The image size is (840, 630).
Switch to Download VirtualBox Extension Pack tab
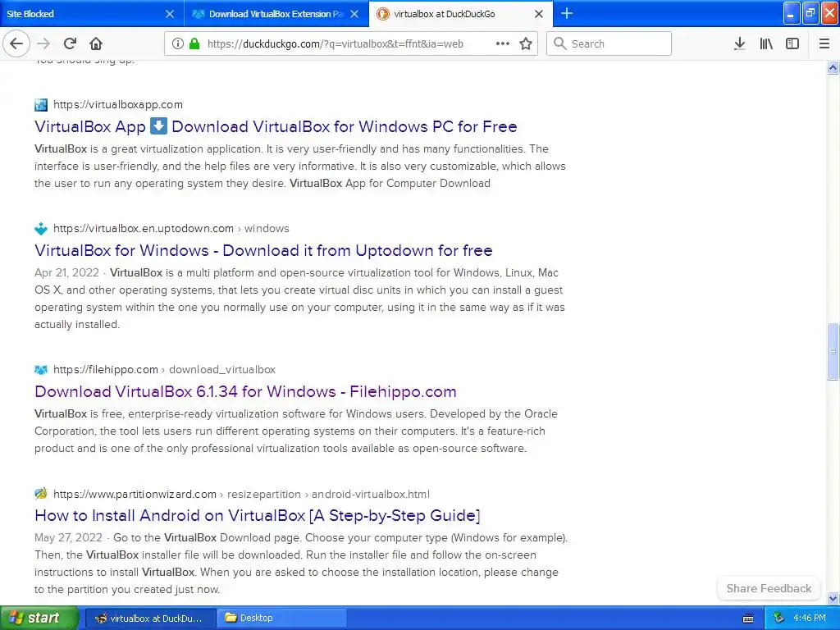[276, 13]
